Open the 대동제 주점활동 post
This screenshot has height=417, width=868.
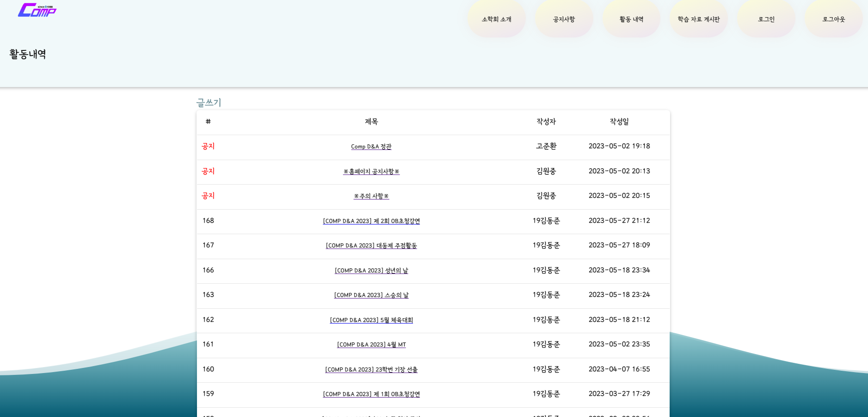click(x=371, y=246)
